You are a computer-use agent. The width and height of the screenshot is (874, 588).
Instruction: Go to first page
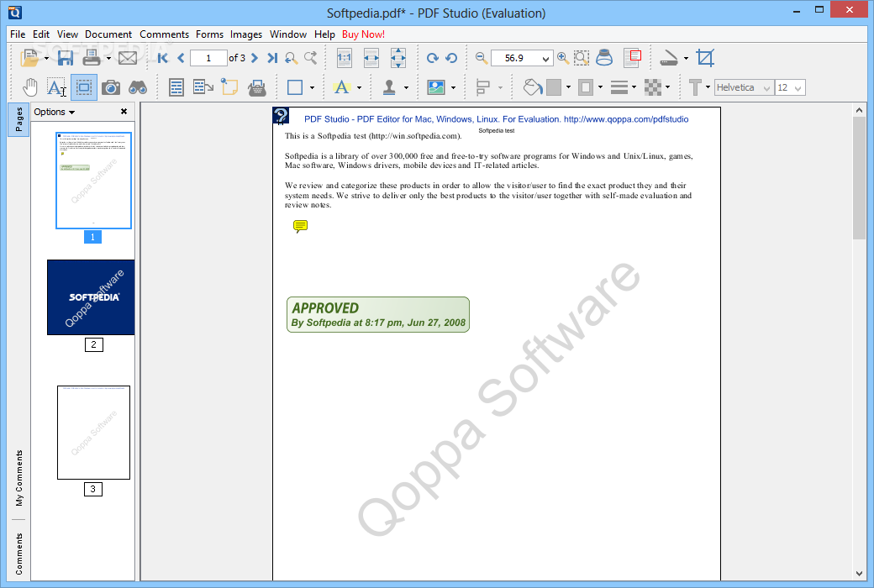point(163,58)
